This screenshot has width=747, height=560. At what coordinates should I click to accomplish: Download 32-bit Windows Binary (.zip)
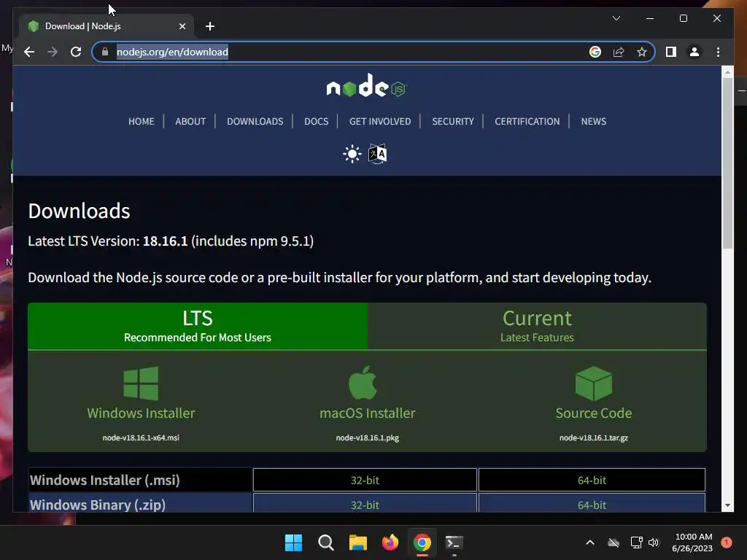(x=365, y=505)
